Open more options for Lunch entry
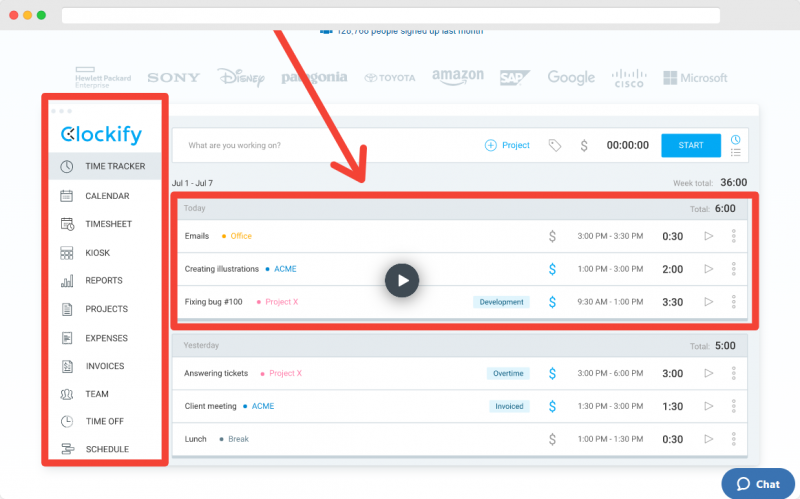 tap(734, 439)
